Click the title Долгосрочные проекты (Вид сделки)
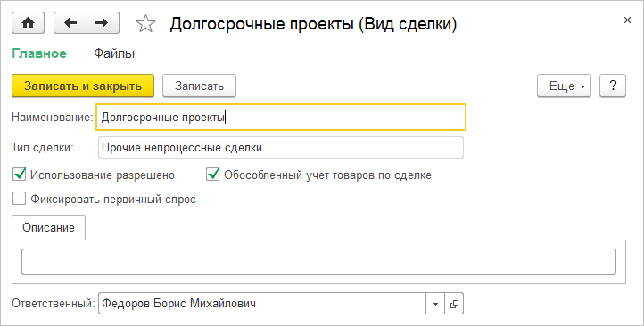 (x=313, y=24)
